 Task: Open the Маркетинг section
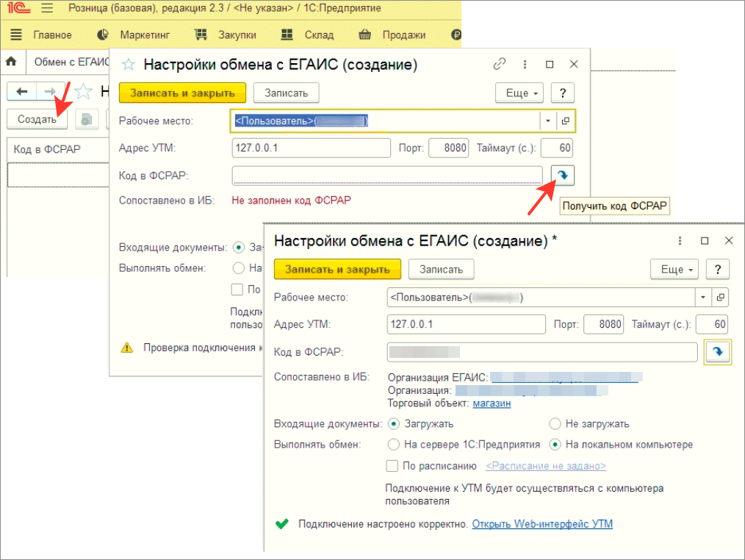145,35
